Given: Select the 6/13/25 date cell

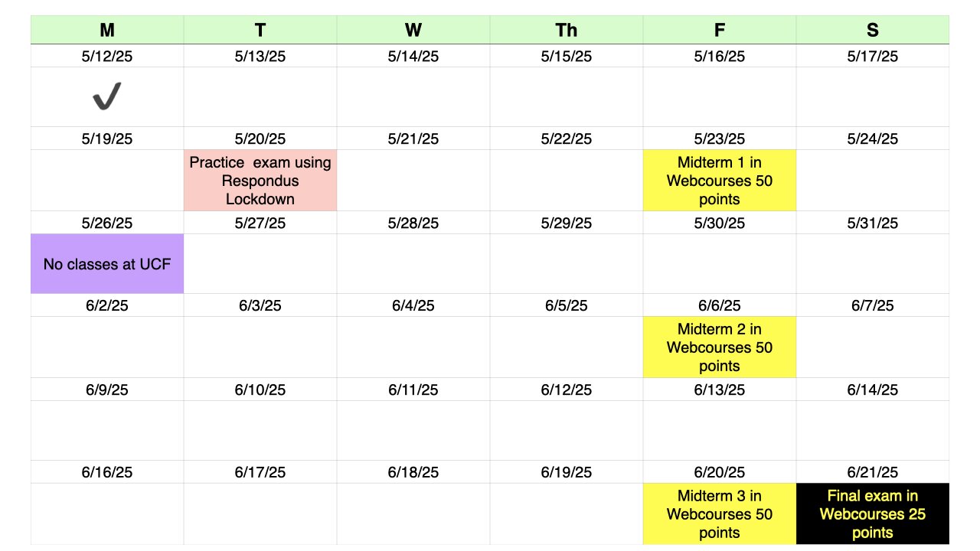Looking at the screenshot, I should (720, 390).
